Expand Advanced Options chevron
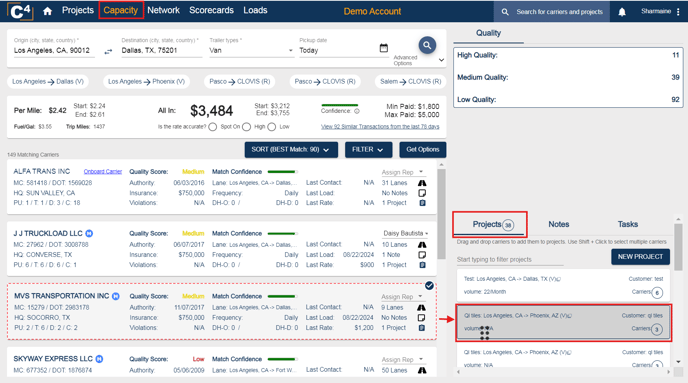Viewport: 688px width, 383px height. click(x=441, y=60)
